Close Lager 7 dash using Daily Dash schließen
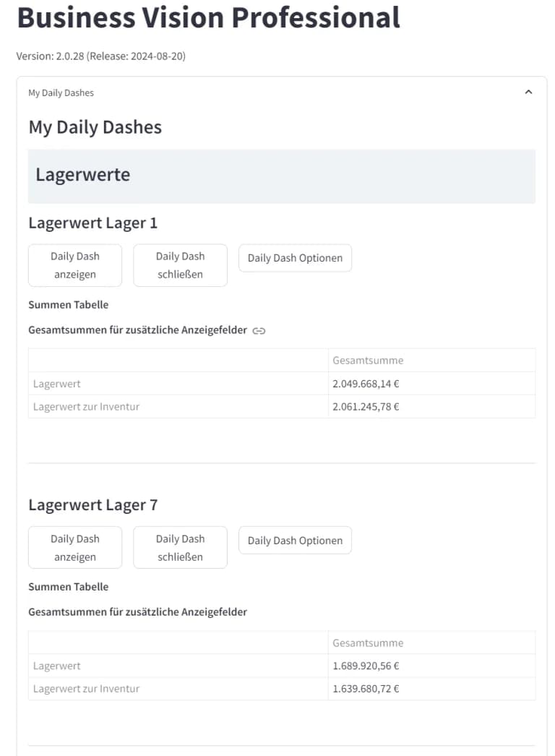 180,547
